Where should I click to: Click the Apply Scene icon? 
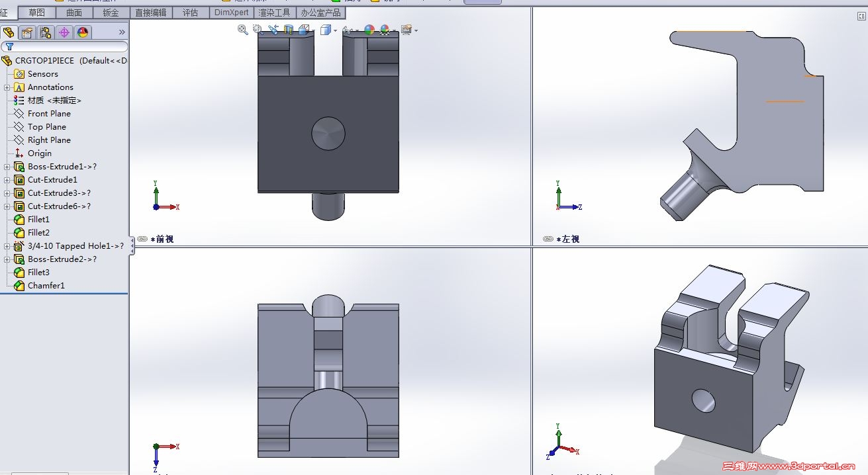pyautogui.click(x=385, y=30)
